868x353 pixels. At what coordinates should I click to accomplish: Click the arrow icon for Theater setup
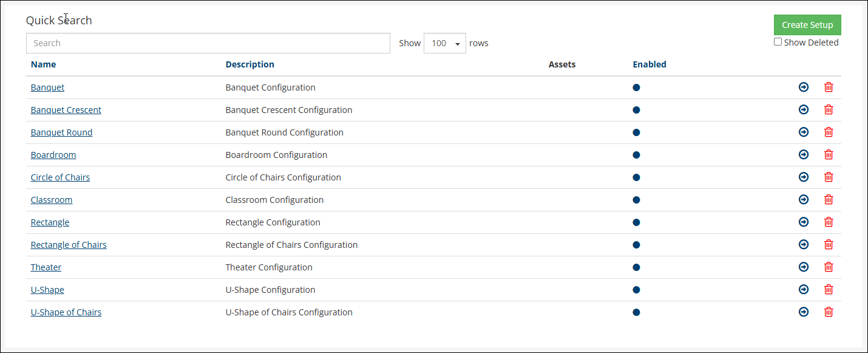804,267
